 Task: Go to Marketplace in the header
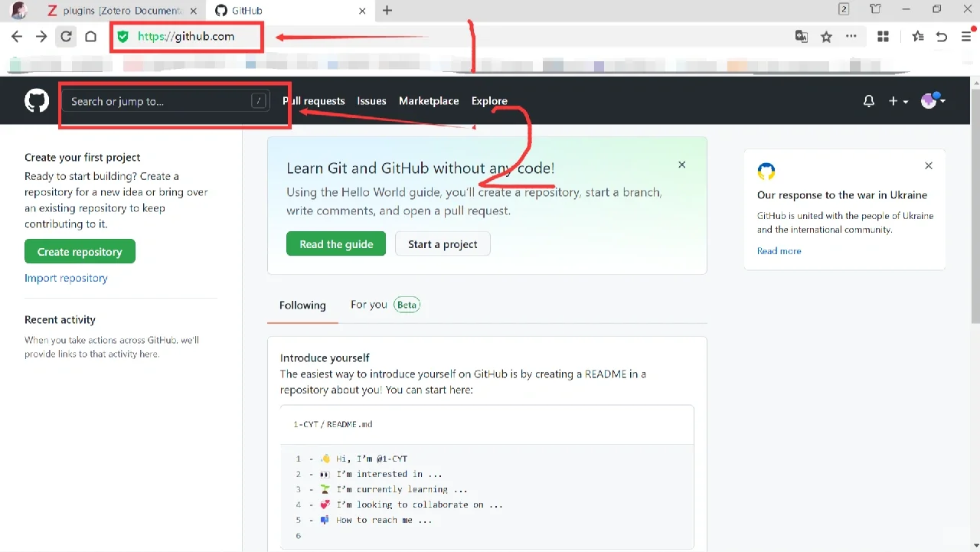pyautogui.click(x=429, y=101)
